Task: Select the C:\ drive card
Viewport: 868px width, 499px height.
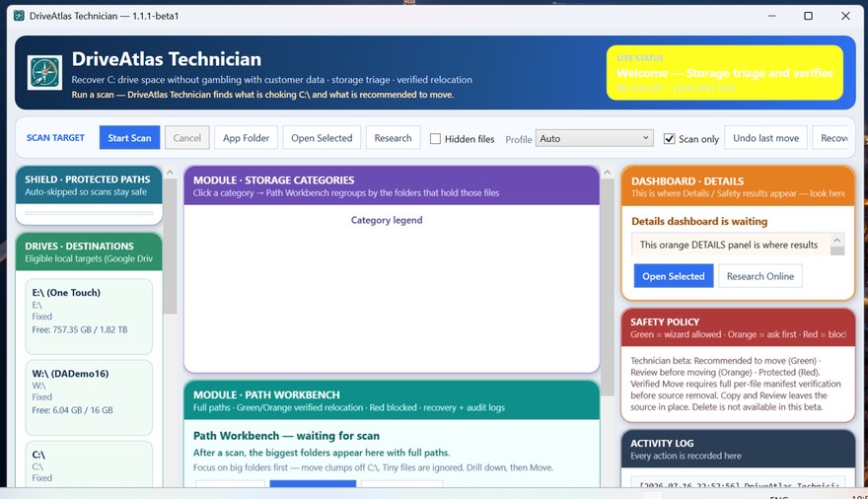Action: (x=89, y=464)
